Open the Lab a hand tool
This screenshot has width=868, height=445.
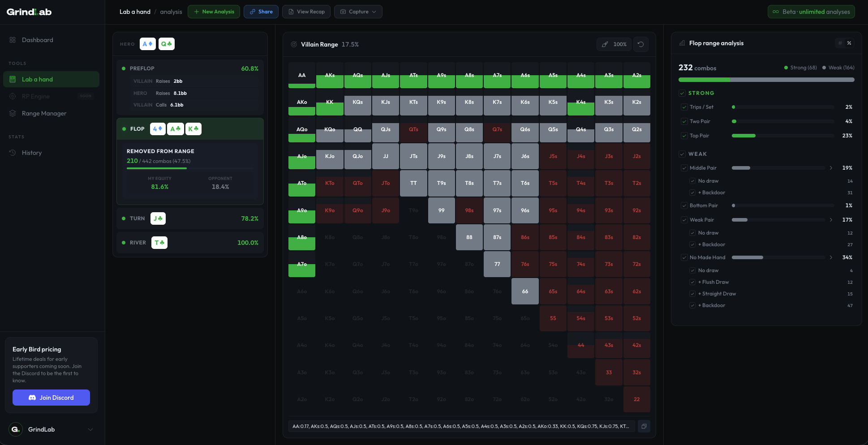[38, 79]
